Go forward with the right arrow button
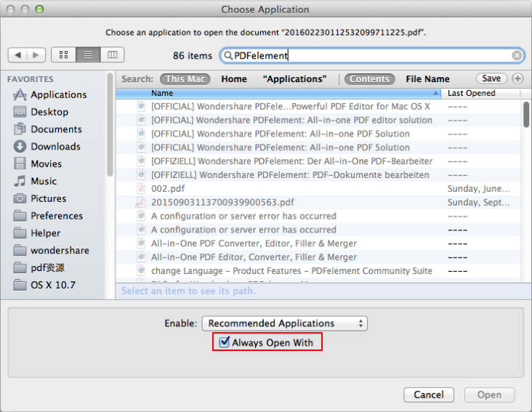The height and width of the screenshot is (412, 532). 36,55
